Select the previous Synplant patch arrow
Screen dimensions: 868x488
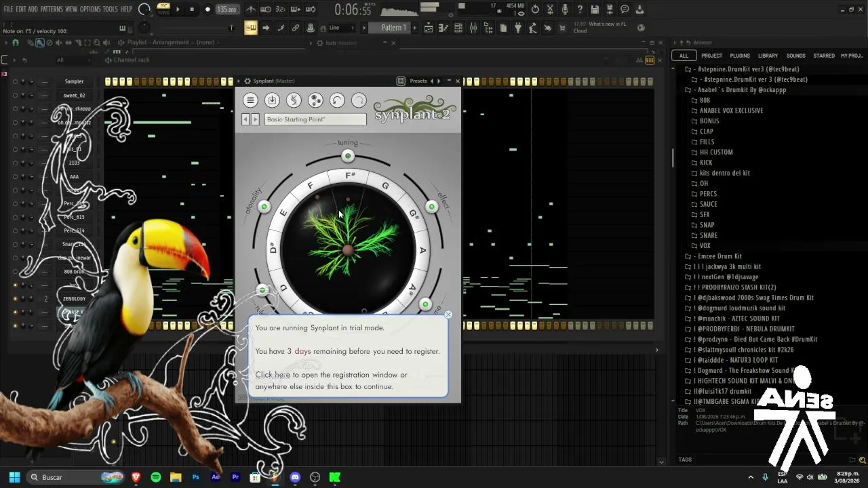point(246,119)
